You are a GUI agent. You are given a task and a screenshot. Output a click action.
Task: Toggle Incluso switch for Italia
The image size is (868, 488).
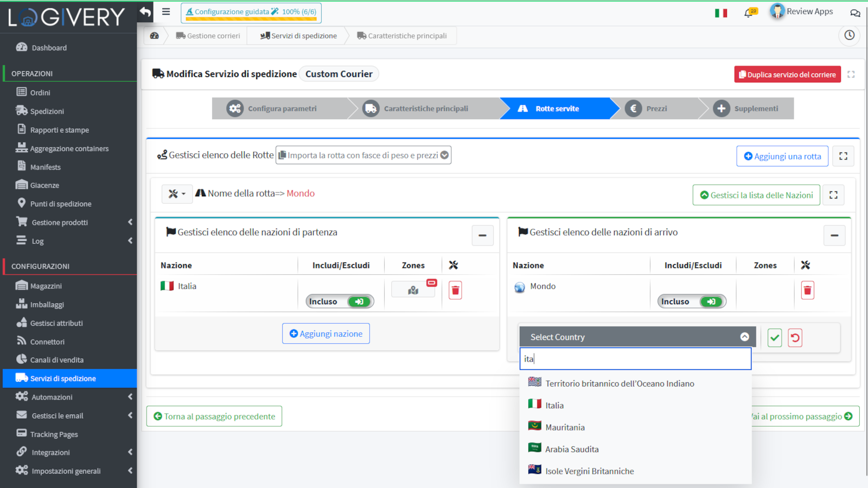point(340,301)
